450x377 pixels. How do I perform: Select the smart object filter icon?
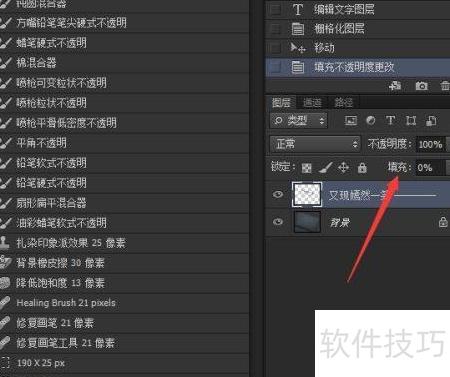pyautogui.click(x=431, y=121)
